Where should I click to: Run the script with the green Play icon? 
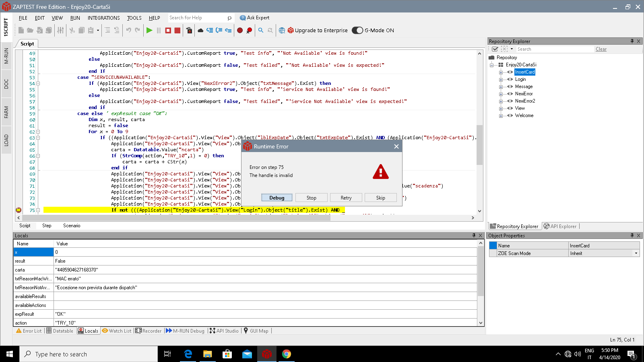pyautogui.click(x=149, y=30)
